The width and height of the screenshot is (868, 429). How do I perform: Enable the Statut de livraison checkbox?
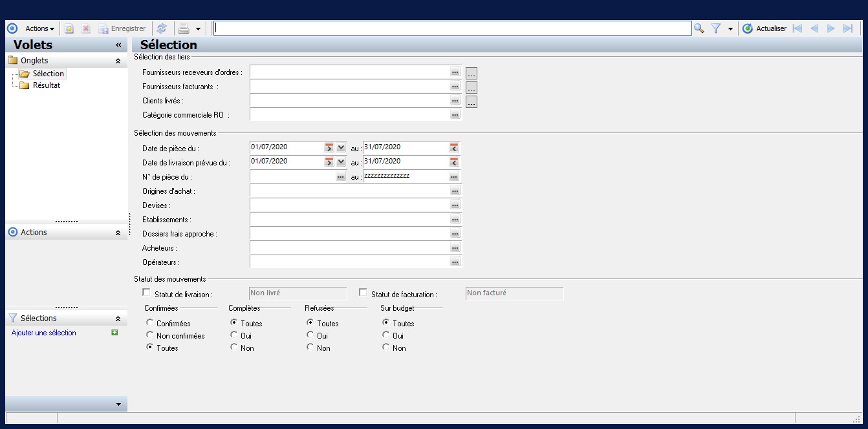point(146,293)
